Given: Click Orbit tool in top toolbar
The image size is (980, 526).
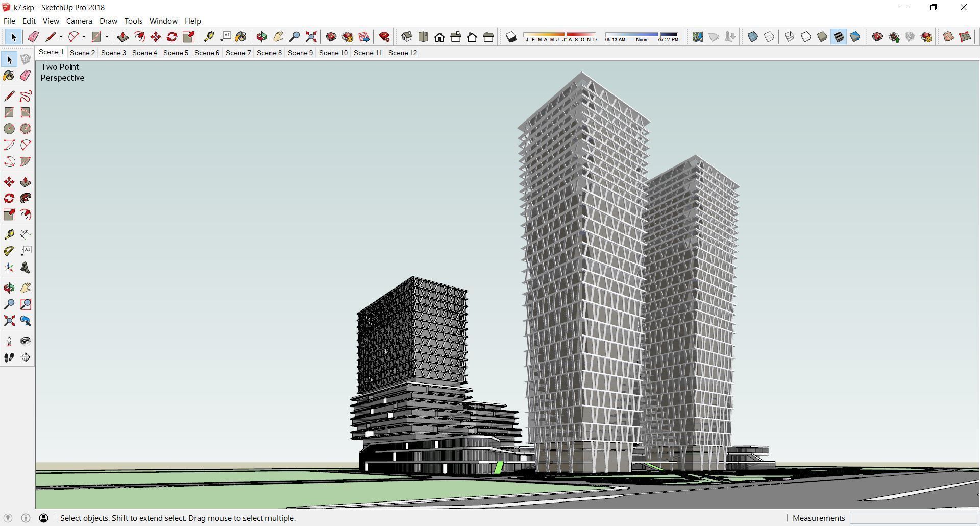Looking at the screenshot, I should [262, 37].
